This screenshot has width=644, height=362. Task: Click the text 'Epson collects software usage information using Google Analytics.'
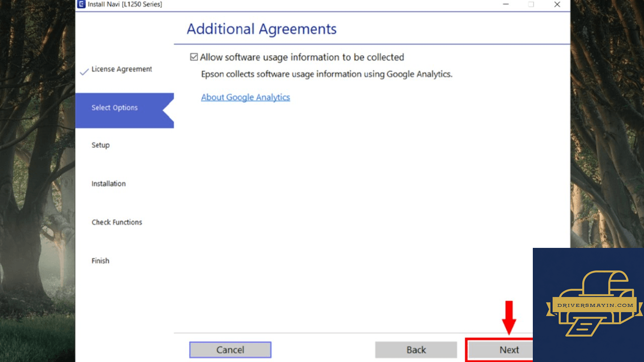327,74
